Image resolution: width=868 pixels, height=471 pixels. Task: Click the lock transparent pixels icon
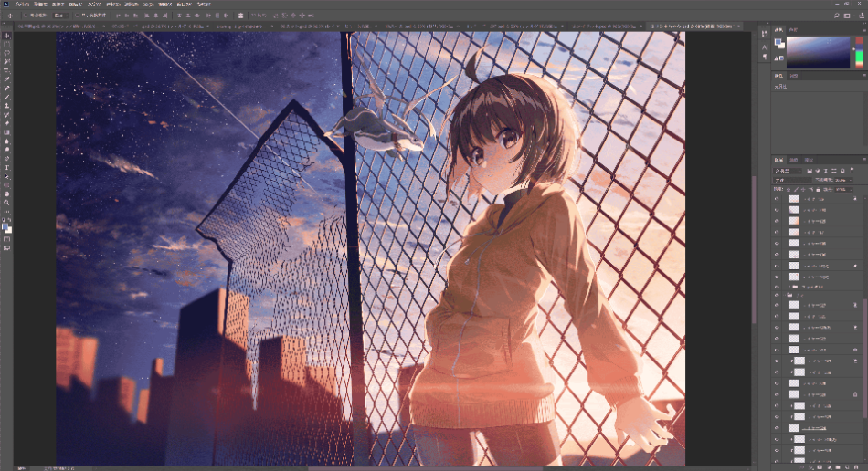pyautogui.click(x=789, y=190)
